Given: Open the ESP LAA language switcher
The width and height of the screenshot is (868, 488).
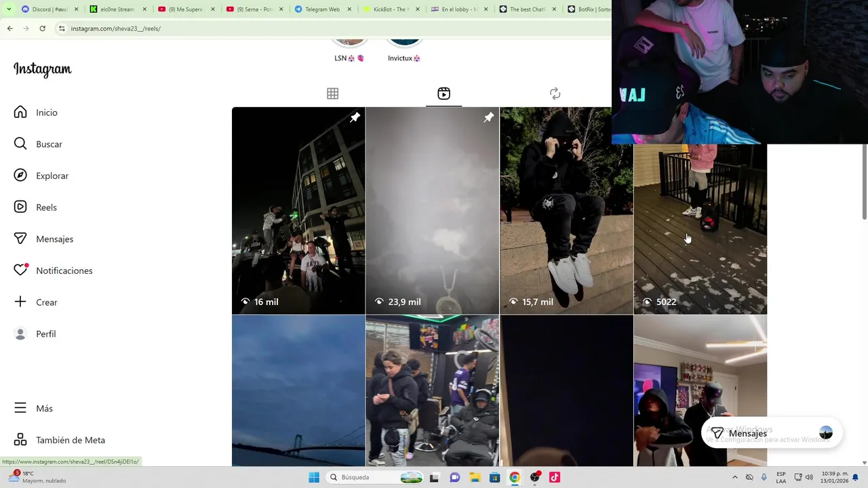Looking at the screenshot, I should pyautogui.click(x=781, y=477).
